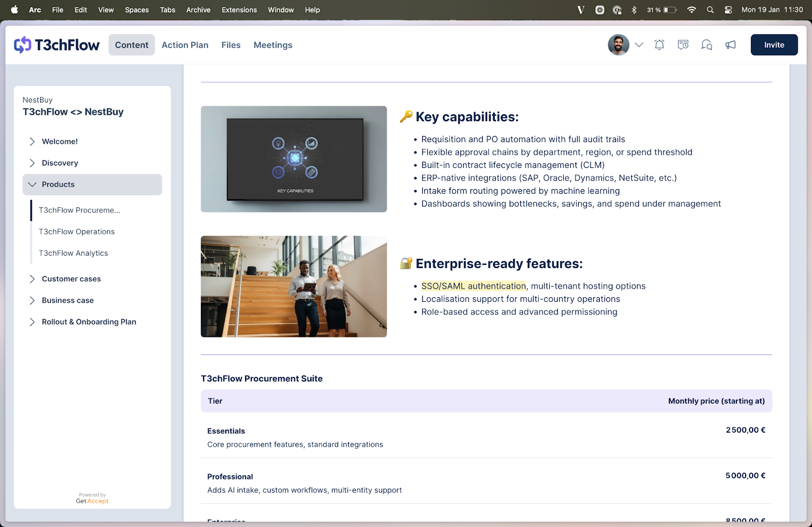Open the calendar schedule icon in the header

click(683, 45)
